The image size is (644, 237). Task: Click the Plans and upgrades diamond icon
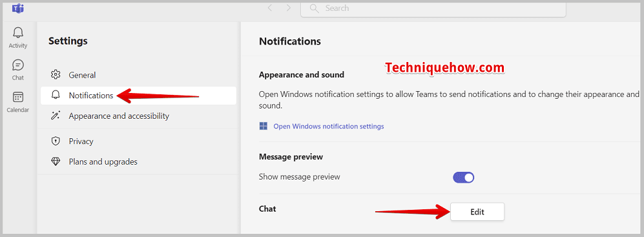[x=56, y=161]
